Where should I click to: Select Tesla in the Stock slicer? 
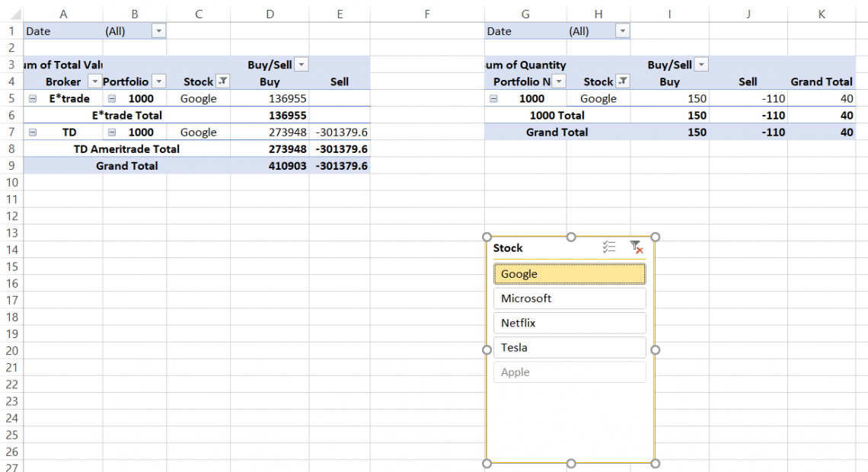coord(569,347)
